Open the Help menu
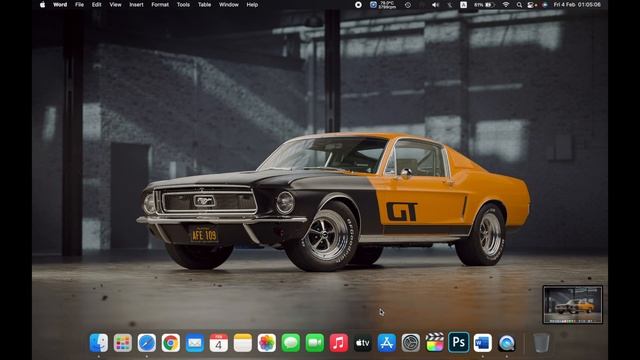This screenshot has width=640, height=360. [252, 5]
